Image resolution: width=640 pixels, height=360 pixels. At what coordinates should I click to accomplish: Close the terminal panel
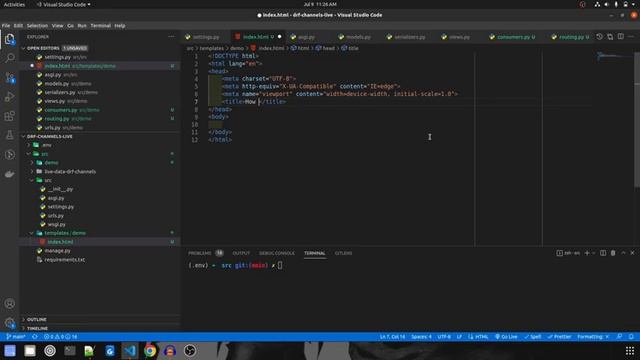(x=632, y=253)
